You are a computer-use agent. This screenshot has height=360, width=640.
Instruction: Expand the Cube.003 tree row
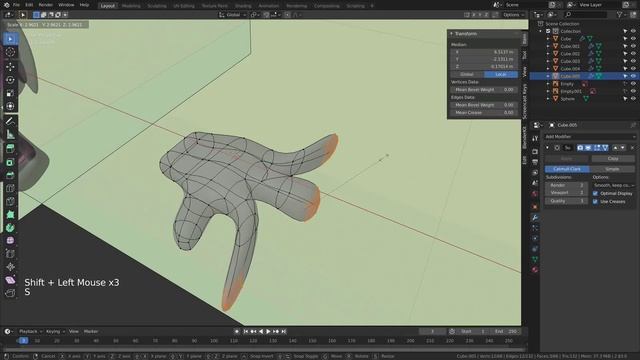click(548, 61)
